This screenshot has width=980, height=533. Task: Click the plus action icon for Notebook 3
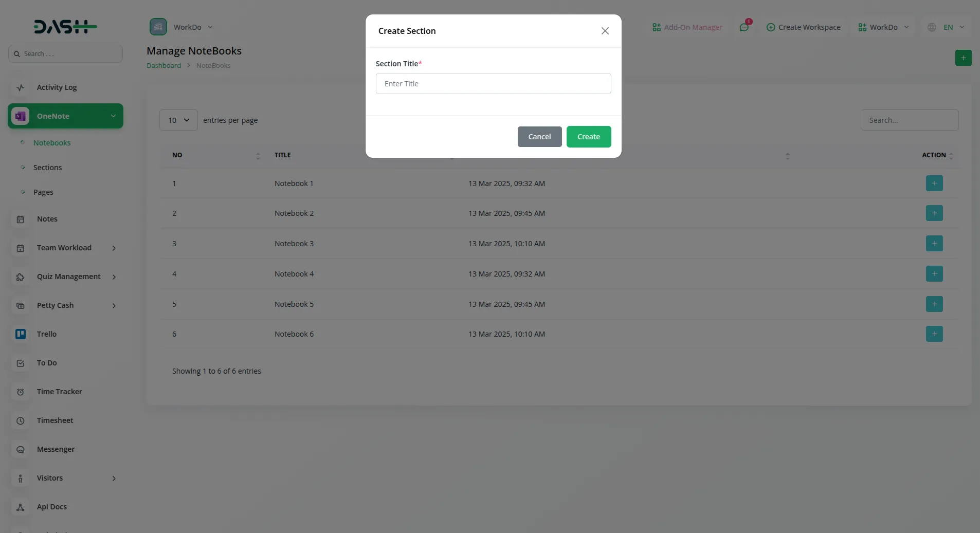(934, 243)
